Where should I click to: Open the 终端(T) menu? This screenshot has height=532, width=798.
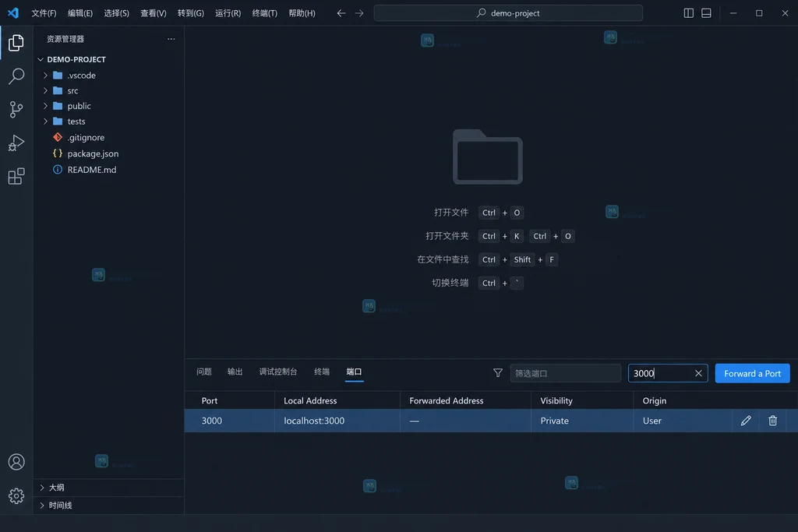[x=265, y=13]
